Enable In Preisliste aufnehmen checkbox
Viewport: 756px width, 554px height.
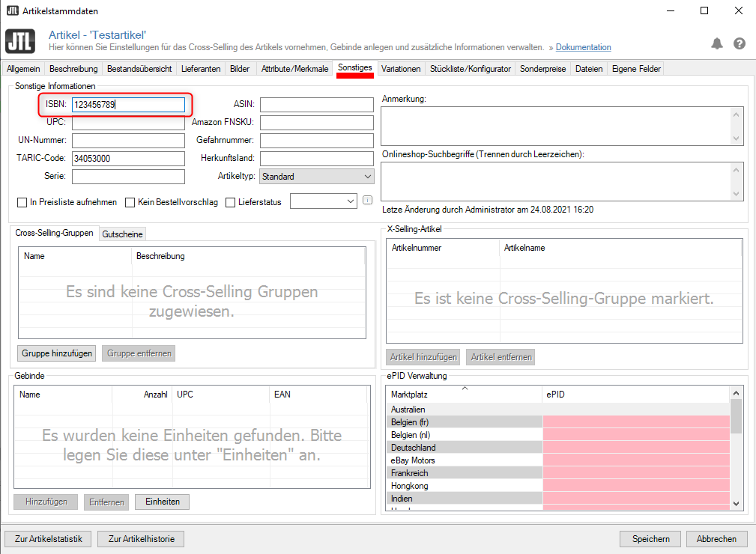pos(22,202)
